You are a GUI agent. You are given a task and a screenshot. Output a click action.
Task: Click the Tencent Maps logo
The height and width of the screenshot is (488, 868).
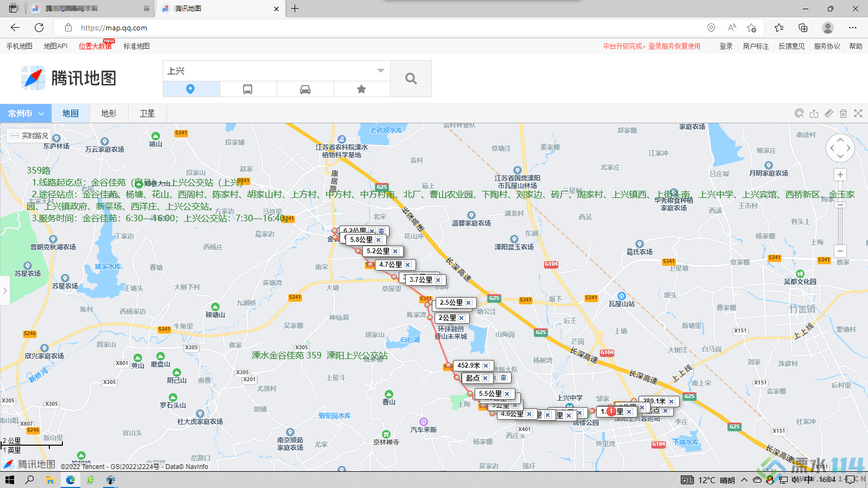coord(69,78)
